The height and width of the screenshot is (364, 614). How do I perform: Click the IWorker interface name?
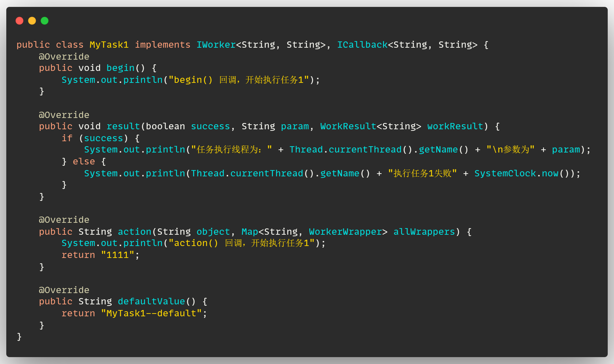(216, 45)
